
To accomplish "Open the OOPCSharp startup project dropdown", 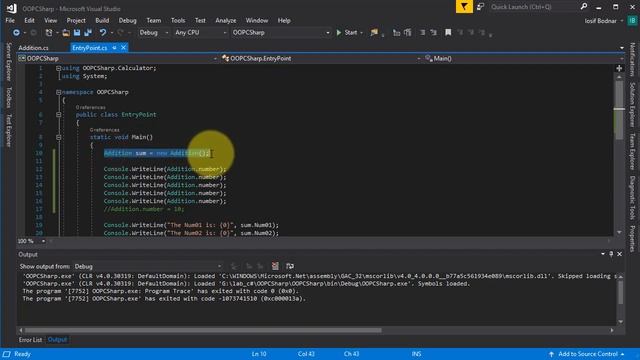I will tap(281, 32).
